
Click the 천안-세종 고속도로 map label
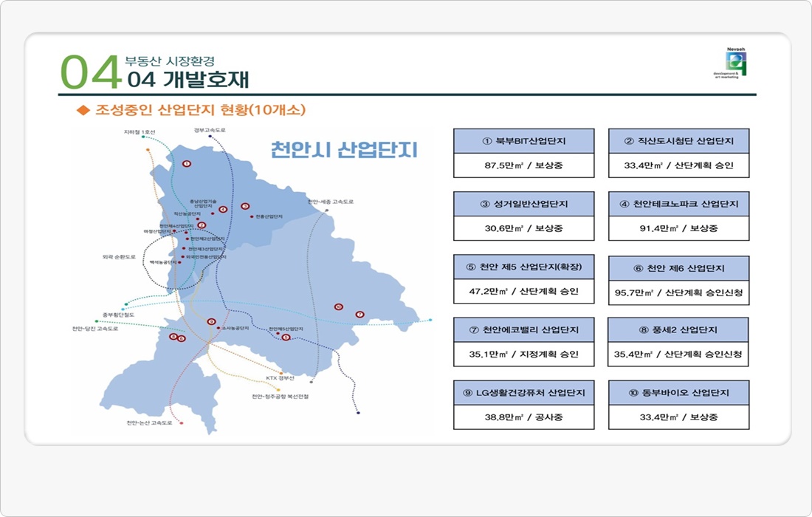coord(331,202)
